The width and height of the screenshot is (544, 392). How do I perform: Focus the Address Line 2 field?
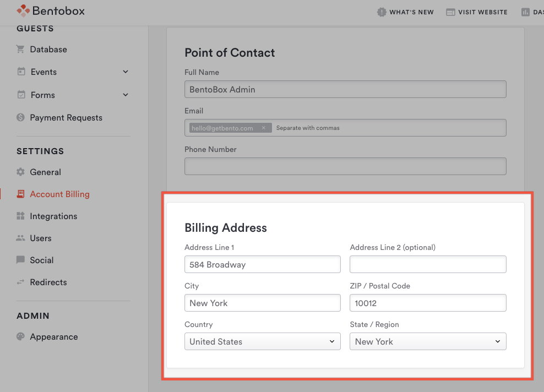coord(428,264)
